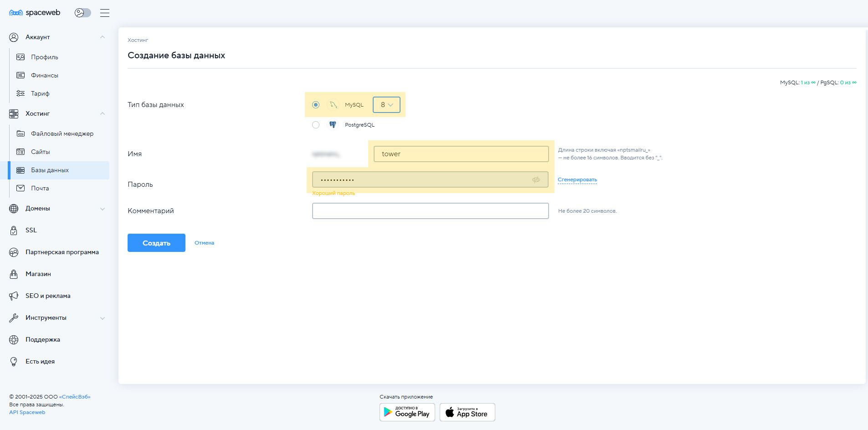Open the MySQL version 8 dropdown
This screenshot has width=868, height=430.
tap(386, 105)
